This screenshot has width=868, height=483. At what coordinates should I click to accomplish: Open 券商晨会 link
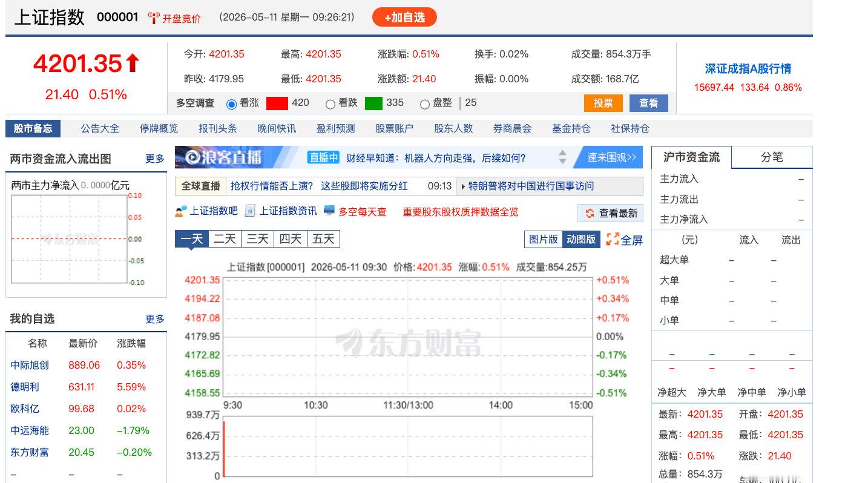pyautogui.click(x=512, y=128)
